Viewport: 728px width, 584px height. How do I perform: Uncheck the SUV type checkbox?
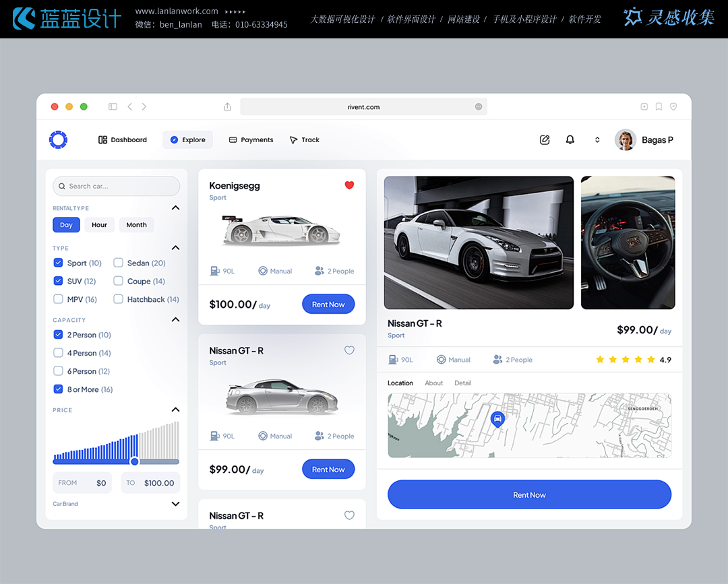click(58, 281)
